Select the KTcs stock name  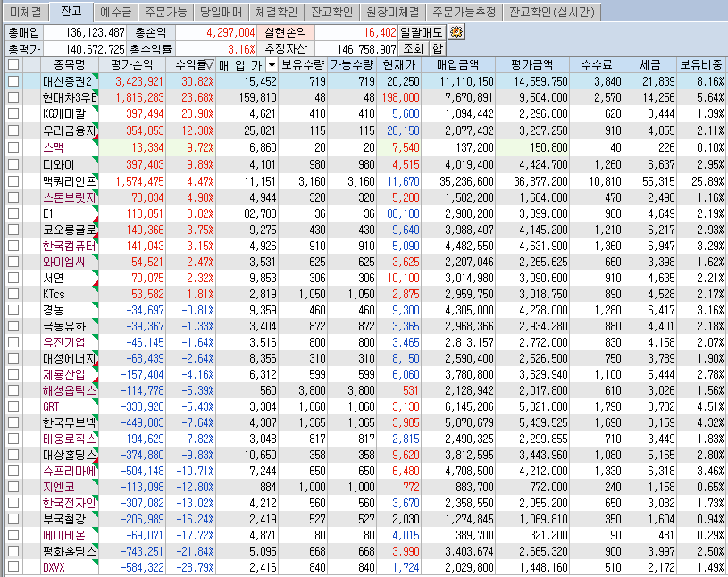54,294
